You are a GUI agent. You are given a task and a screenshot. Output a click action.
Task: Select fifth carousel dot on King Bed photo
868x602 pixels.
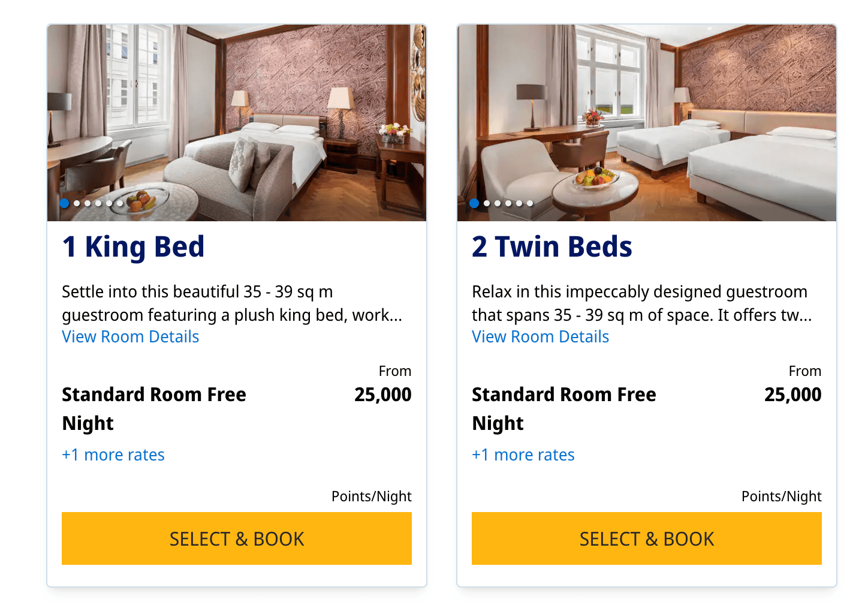[109, 203]
